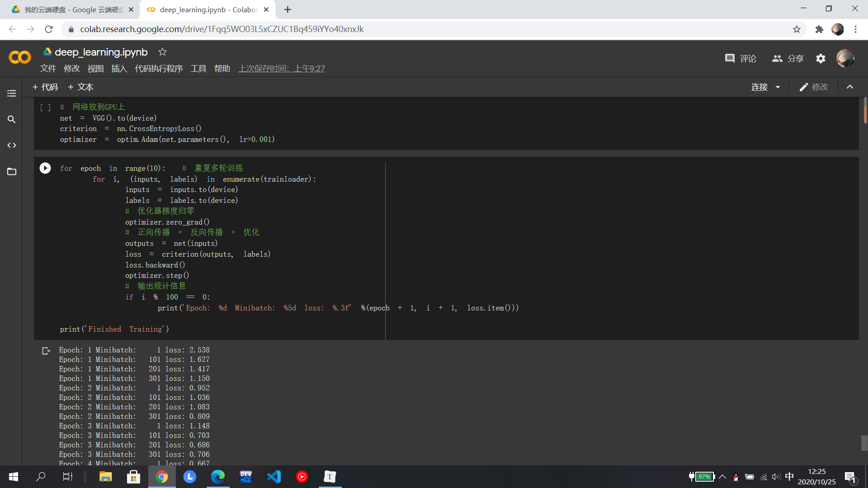Click the Colab logo home icon
This screenshot has width=868, height=488.
click(20, 57)
